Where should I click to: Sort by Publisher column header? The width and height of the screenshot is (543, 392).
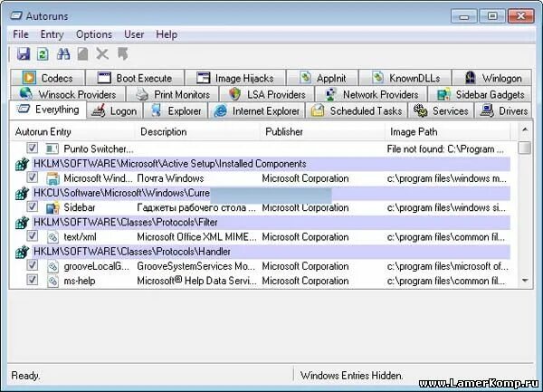coord(322,131)
